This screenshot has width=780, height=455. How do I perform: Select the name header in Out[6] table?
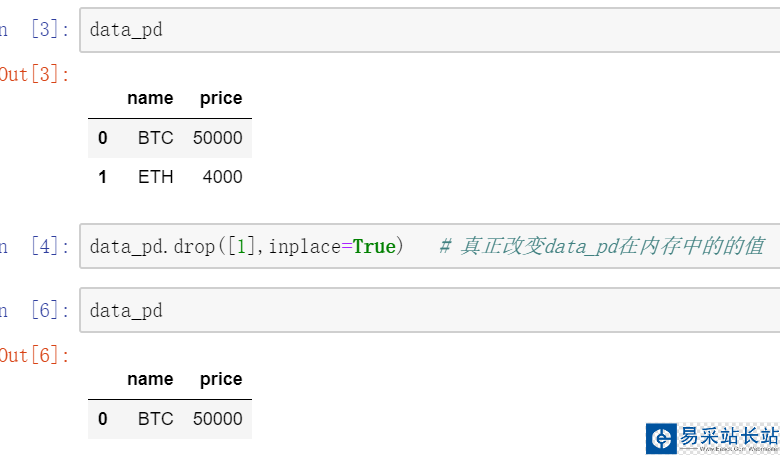coord(150,379)
